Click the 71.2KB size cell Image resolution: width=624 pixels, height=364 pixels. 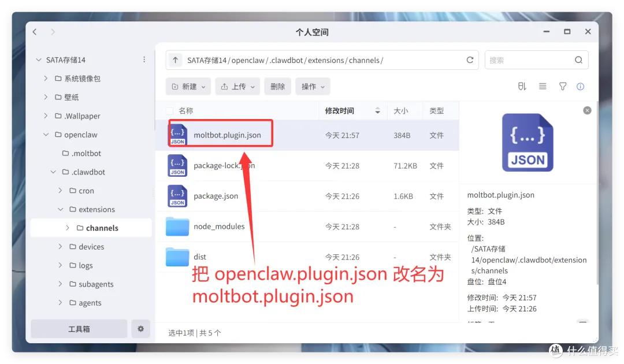(x=405, y=166)
